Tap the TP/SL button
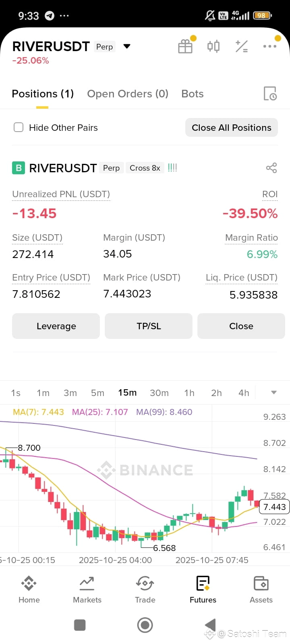The width and height of the screenshot is (290, 644). (149, 326)
